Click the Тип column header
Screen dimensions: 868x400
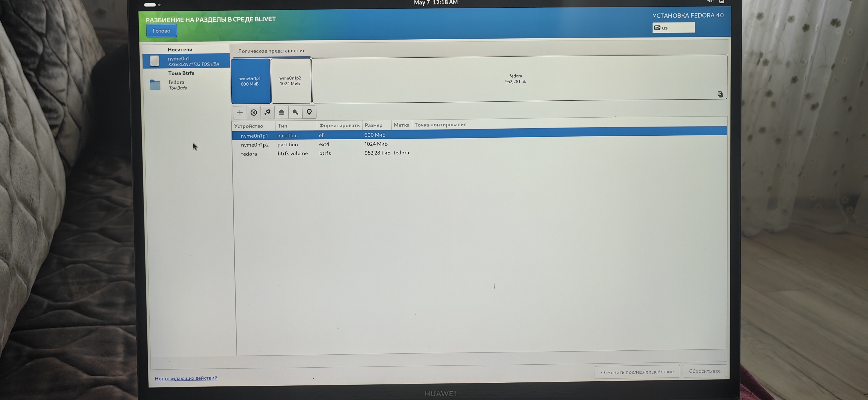click(296, 126)
